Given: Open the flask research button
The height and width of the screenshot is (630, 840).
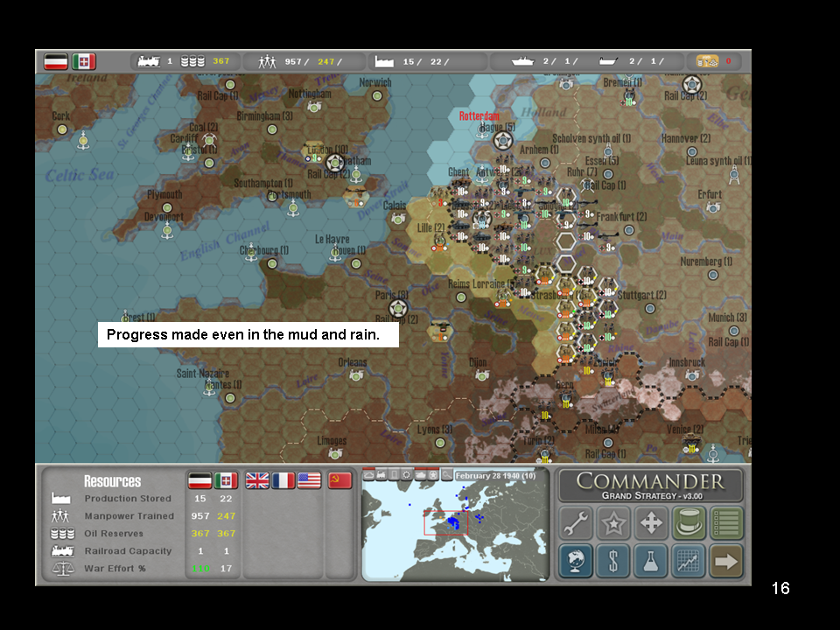Looking at the screenshot, I should [651, 561].
